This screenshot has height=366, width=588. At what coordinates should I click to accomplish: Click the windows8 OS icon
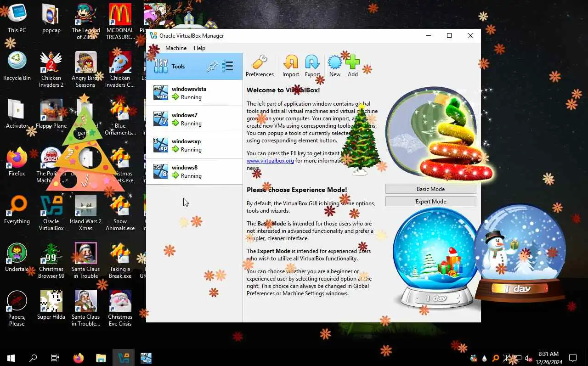[x=161, y=171]
